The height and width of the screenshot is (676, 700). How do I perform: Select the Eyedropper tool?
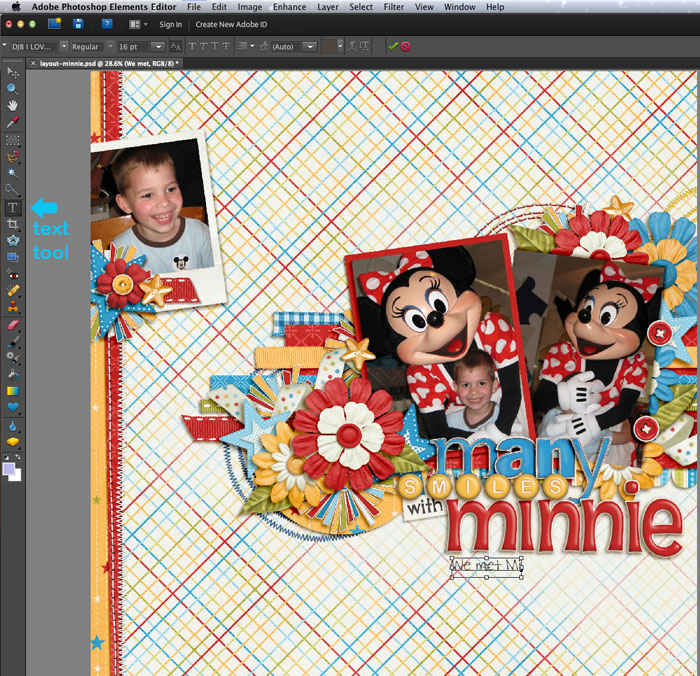click(12, 122)
